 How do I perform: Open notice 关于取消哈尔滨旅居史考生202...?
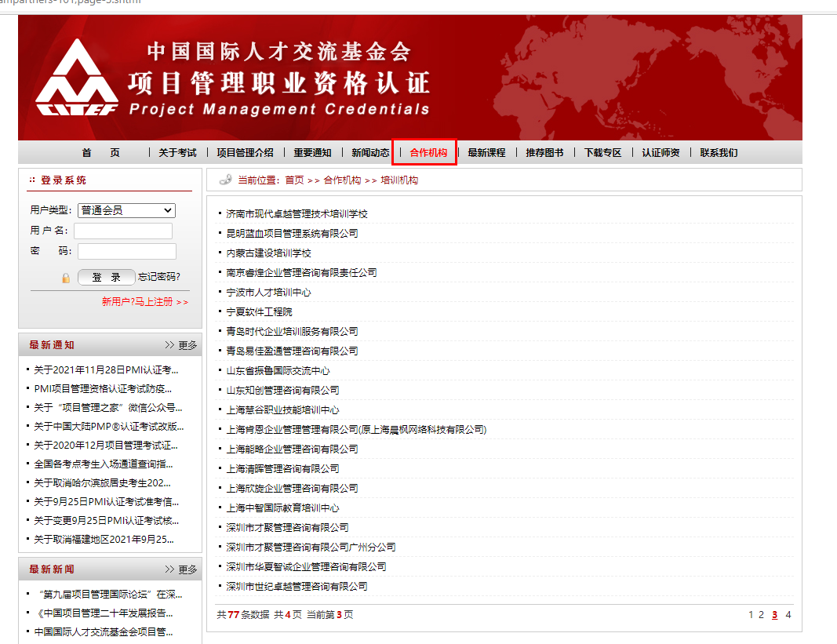pos(103,482)
